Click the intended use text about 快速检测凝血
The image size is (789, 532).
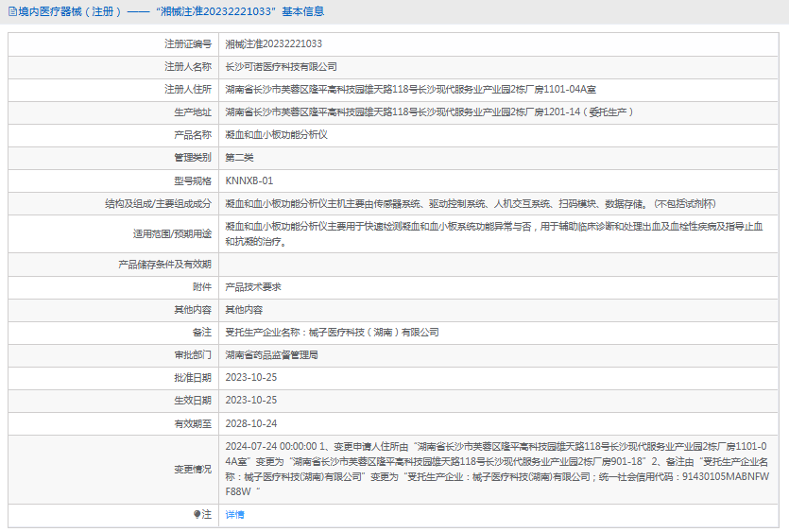click(x=494, y=234)
